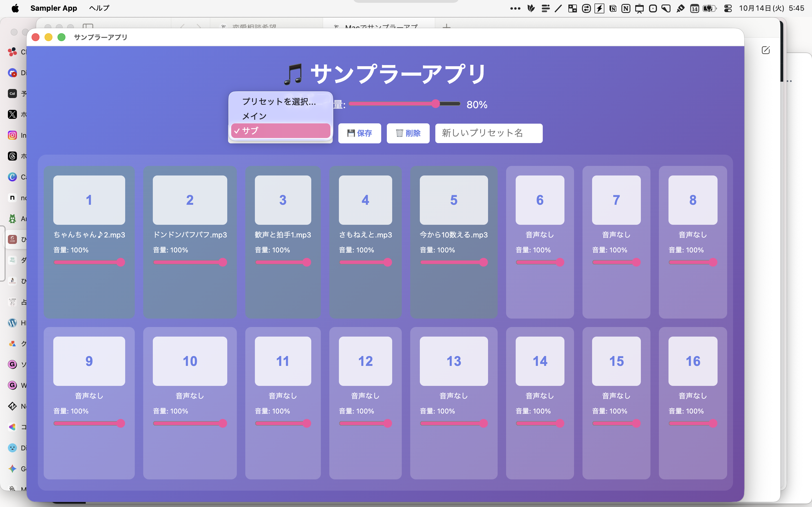
Task: Select the メイン preset option
Action: pos(254,116)
